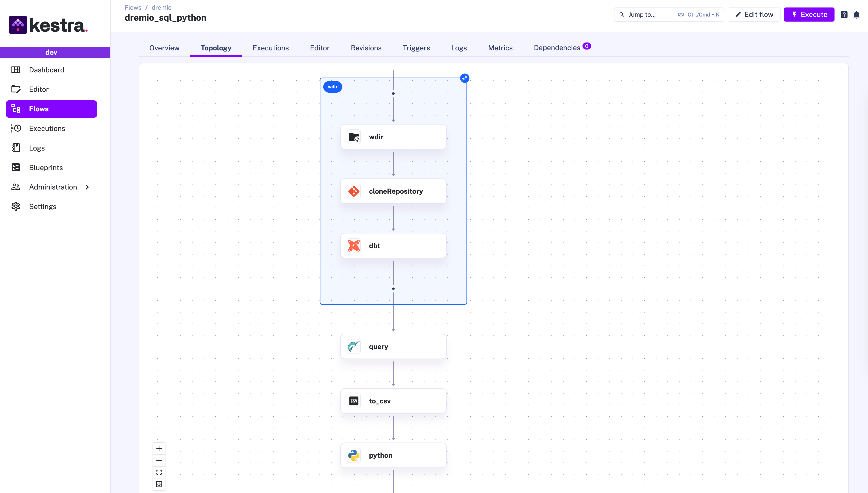Toggle the layout orientation icon
Image resolution: width=868 pixels, height=493 pixels.
click(159, 484)
